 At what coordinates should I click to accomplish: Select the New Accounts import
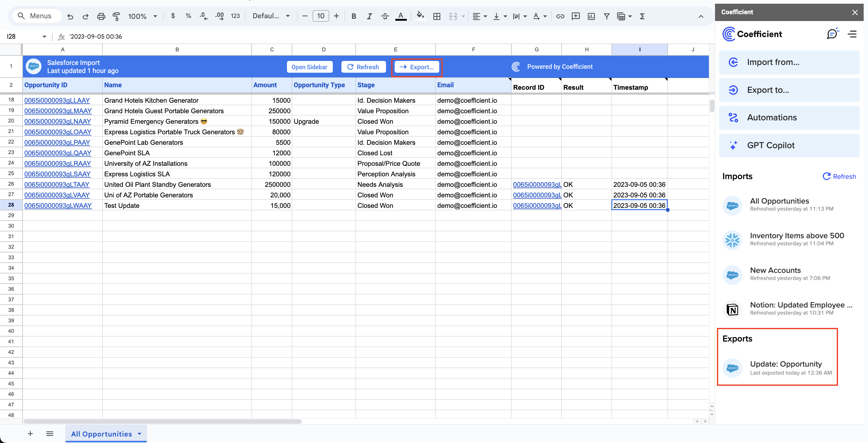(x=789, y=274)
